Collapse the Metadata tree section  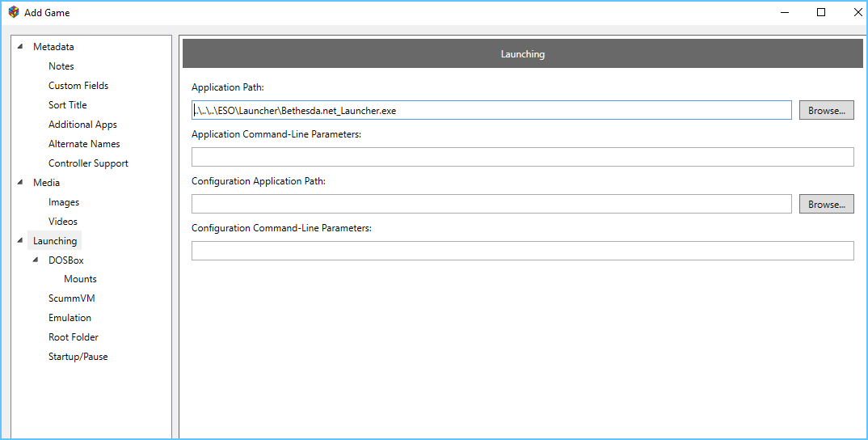point(20,47)
